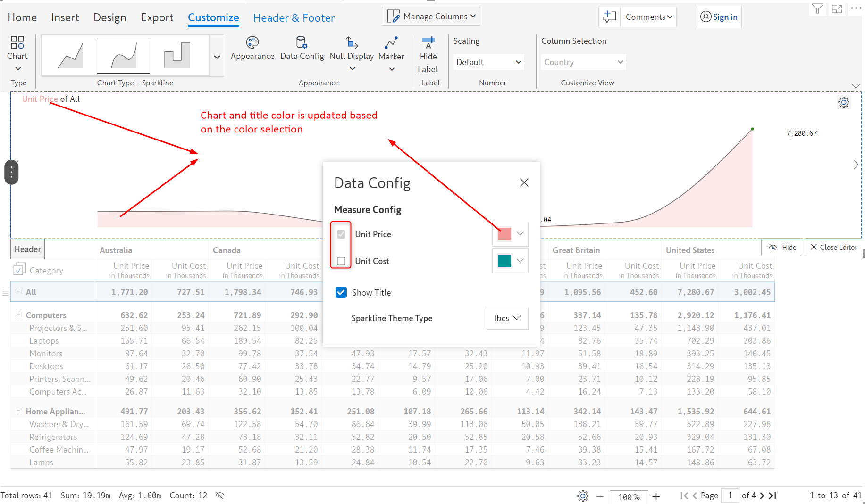The width and height of the screenshot is (865, 504).
Task: Click the filter funnel icon
Action: pyautogui.click(x=817, y=9)
